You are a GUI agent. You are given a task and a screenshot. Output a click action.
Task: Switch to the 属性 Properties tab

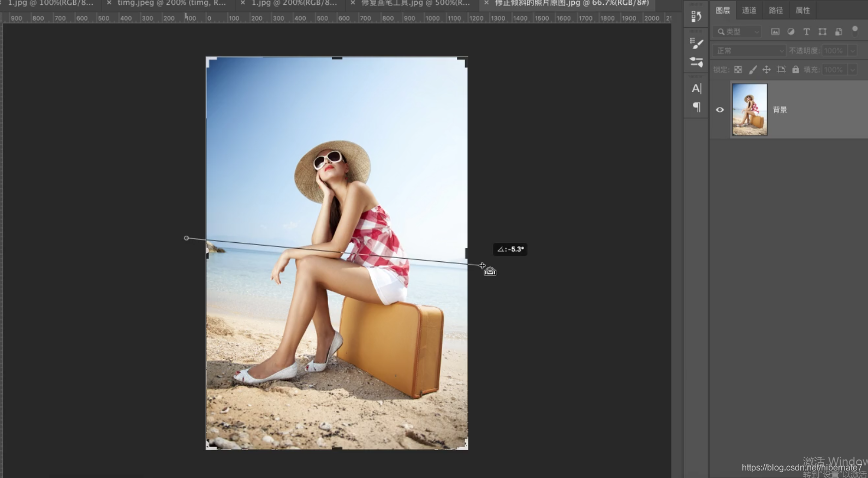click(802, 10)
